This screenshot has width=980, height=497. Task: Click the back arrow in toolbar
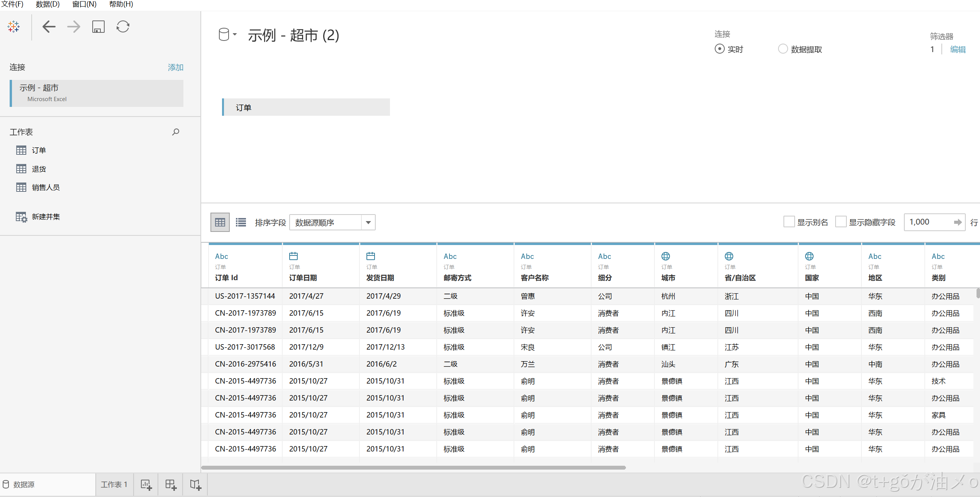(49, 27)
